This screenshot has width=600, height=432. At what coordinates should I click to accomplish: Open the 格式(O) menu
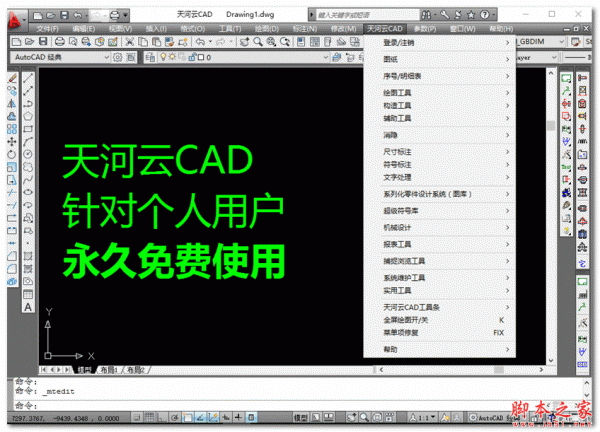(x=192, y=29)
